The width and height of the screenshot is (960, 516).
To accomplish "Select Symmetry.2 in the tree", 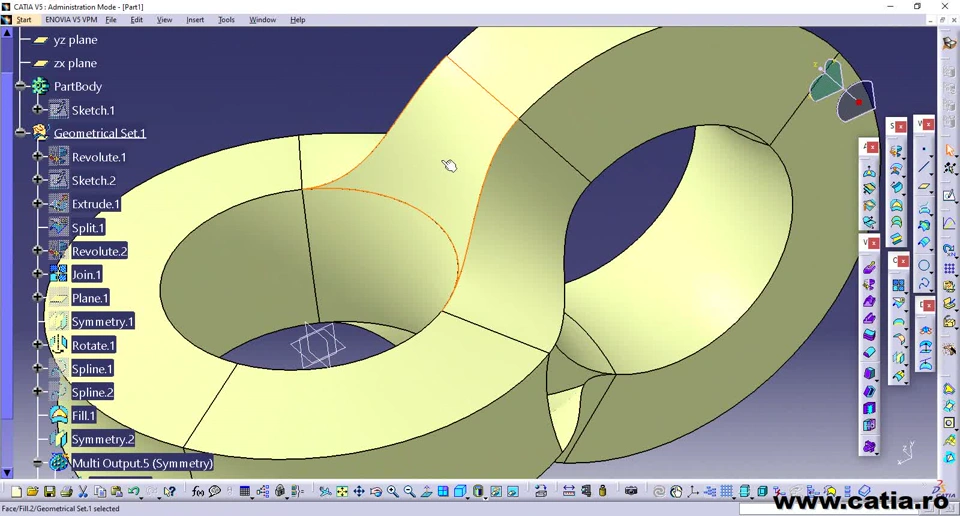I will pos(103,439).
